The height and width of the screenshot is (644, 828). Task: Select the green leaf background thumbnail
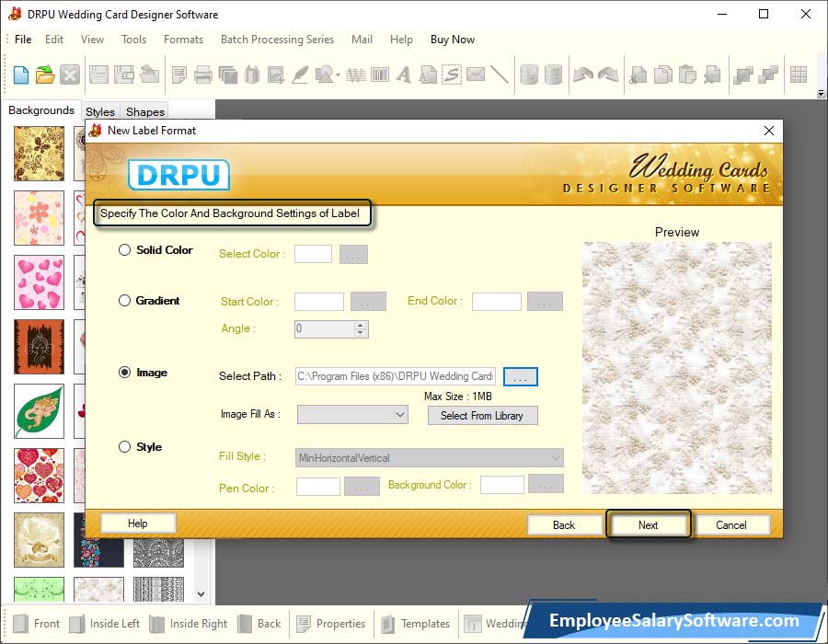coord(39,410)
